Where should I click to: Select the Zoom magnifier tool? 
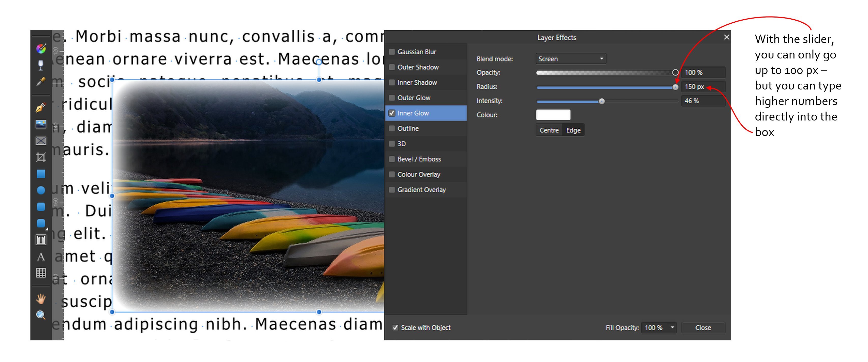pyautogui.click(x=41, y=315)
